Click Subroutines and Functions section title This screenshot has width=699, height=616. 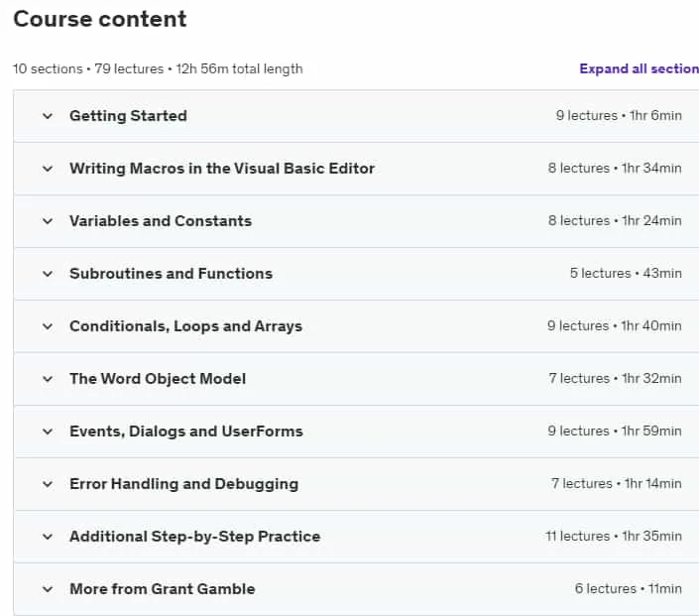[172, 274]
